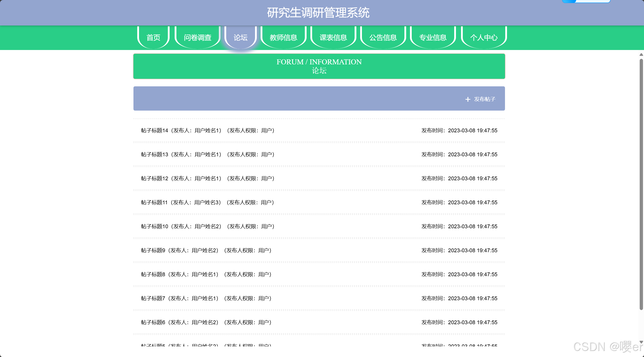Navigate to the 公告信息 announcements tab

tap(383, 38)
